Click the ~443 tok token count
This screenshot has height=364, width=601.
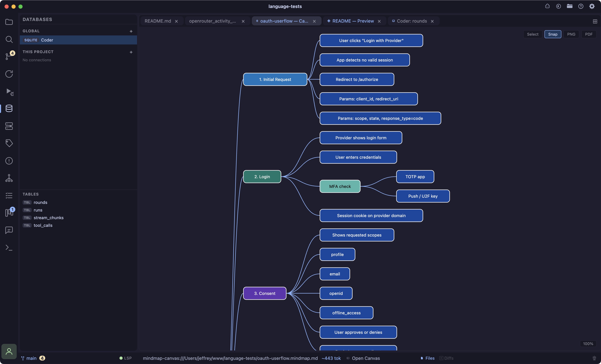click(x=331, y=358)
